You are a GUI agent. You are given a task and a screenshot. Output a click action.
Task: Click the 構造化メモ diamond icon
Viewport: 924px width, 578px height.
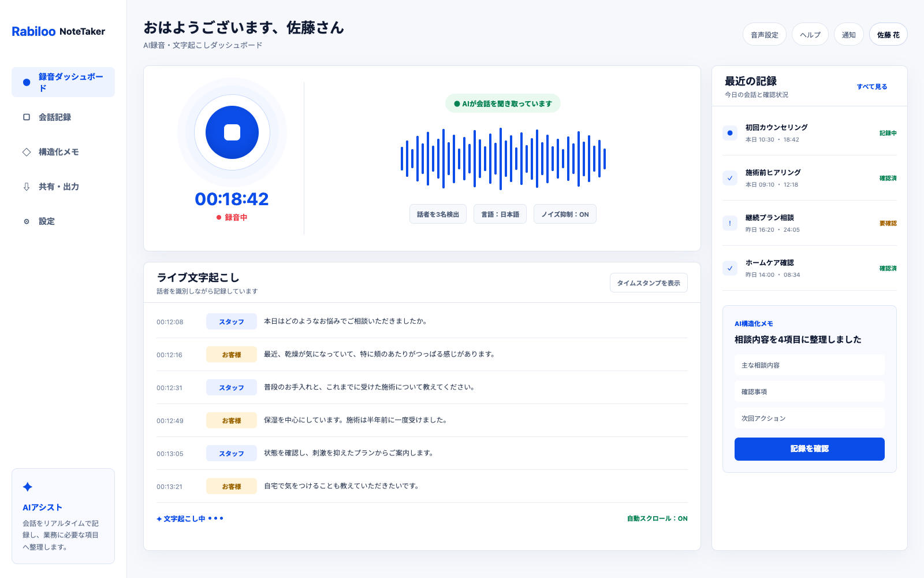27,152
